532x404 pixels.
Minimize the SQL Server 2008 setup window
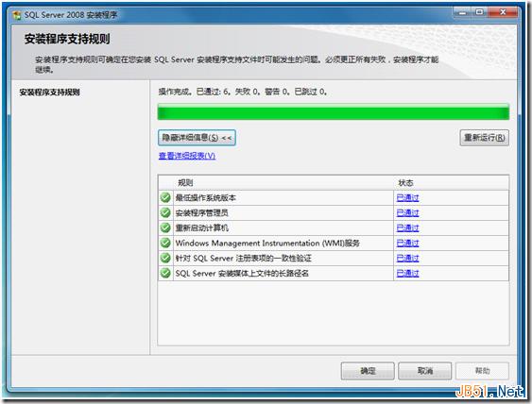click(x=462, y=12)
